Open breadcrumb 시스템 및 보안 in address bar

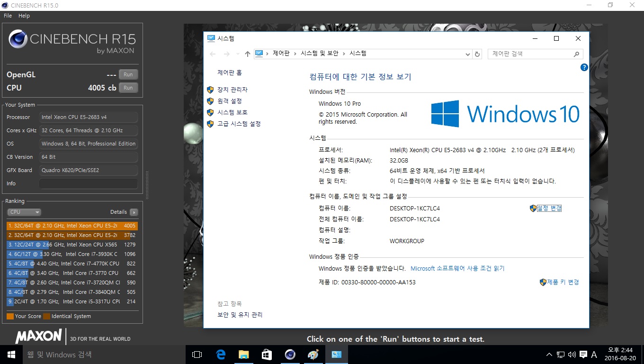coord(320,54)
